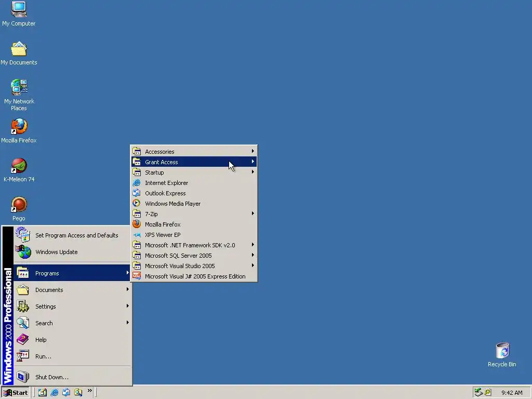The image size is (532, 399).
Task: Click the Pego desktop shortcut
Action: click(19, 209)
